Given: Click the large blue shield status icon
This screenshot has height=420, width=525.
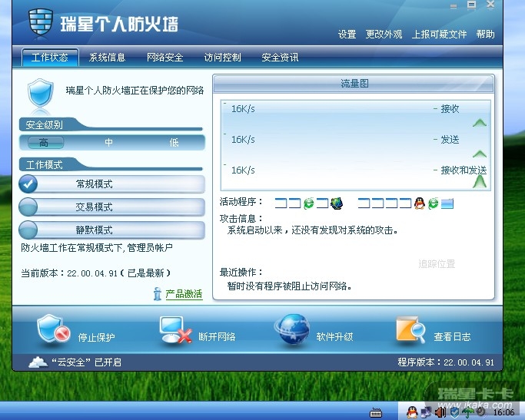Looking at the screenshot, I should [x=40, y=94].
